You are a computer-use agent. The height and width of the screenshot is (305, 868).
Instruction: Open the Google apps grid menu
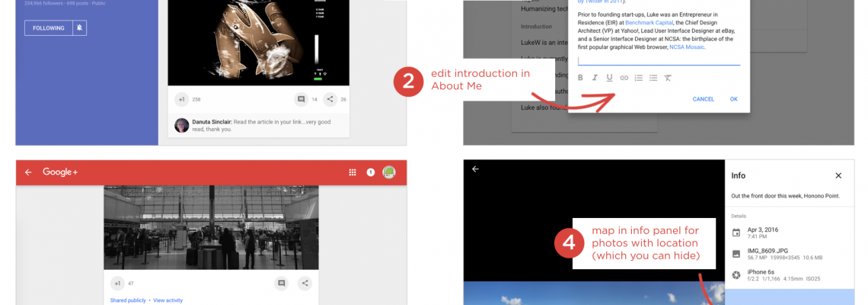(x=353, y=172)
